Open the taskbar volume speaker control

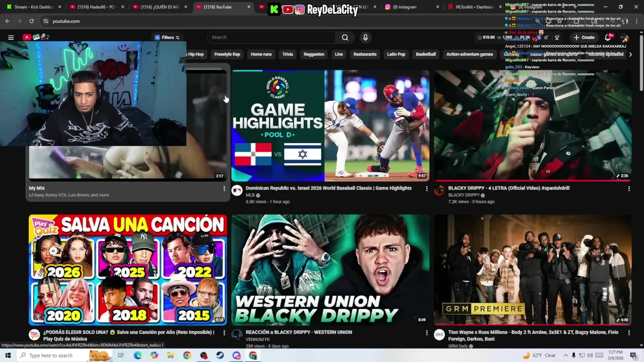590,355
